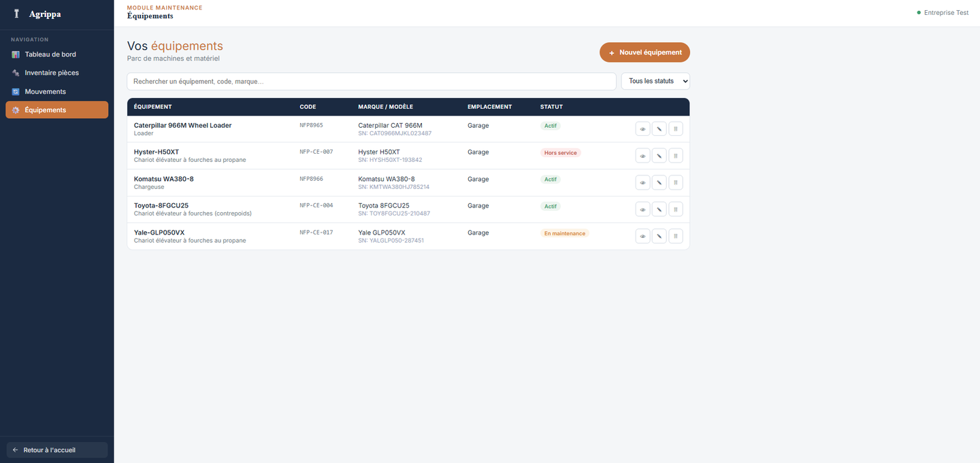980x463 pixels.
Task: Click the Nouvel équipement button
Action: click(x=644, y=52)
